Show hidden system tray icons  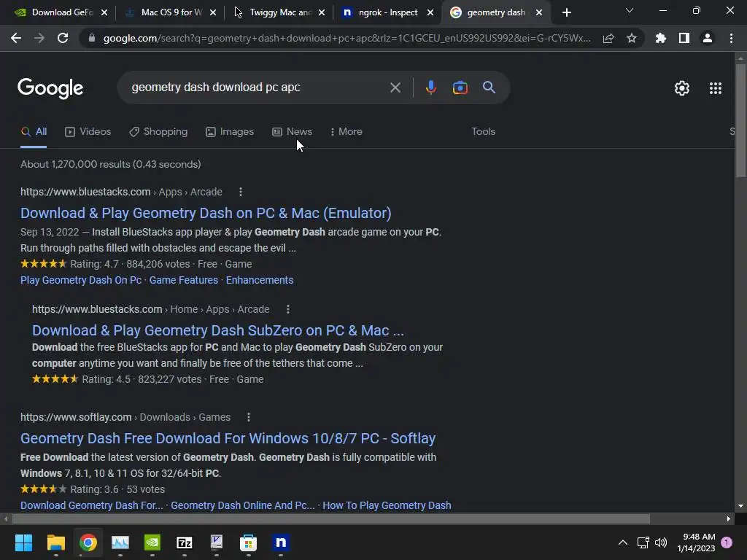pyautogui.click(x=623, y=542)
